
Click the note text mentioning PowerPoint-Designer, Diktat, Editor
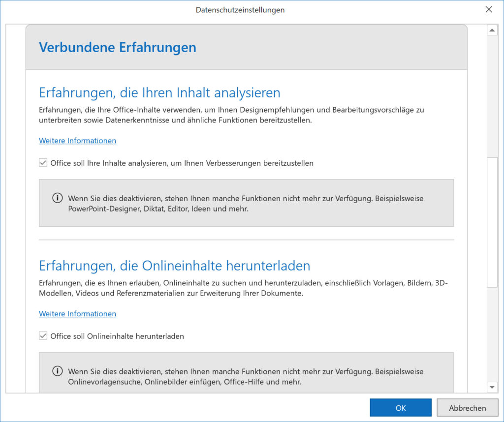pos(246,204)
